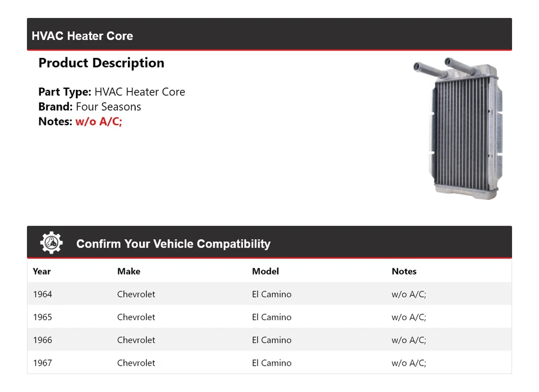Image resolution: width=539 pixels, height=392 pixels.
Task: Click Chevrolet in the 1964 row
Action: coord(136,294)
